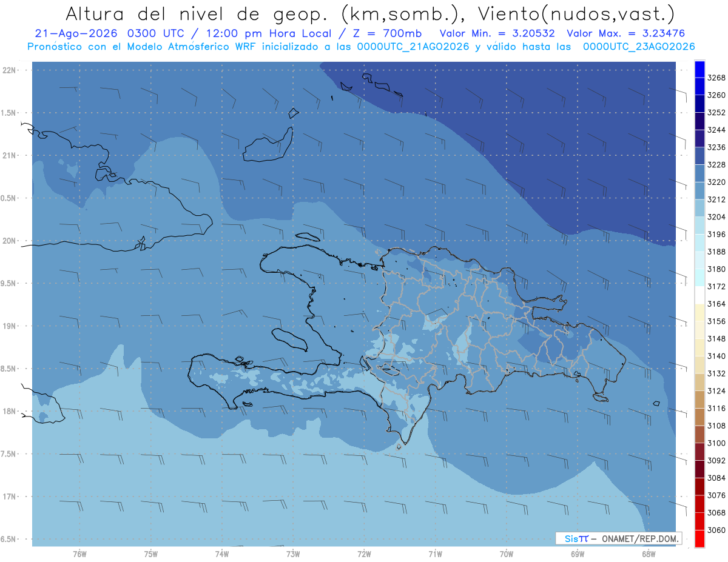Select the 3100 colorbar value
The width and height of the screenshot is (728, 562).
716,443
